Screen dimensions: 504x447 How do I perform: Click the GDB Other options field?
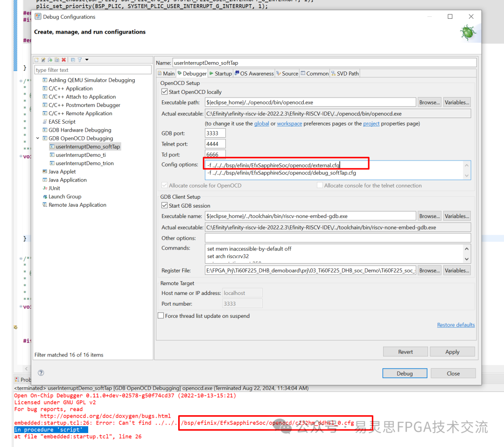click(338, 238)
